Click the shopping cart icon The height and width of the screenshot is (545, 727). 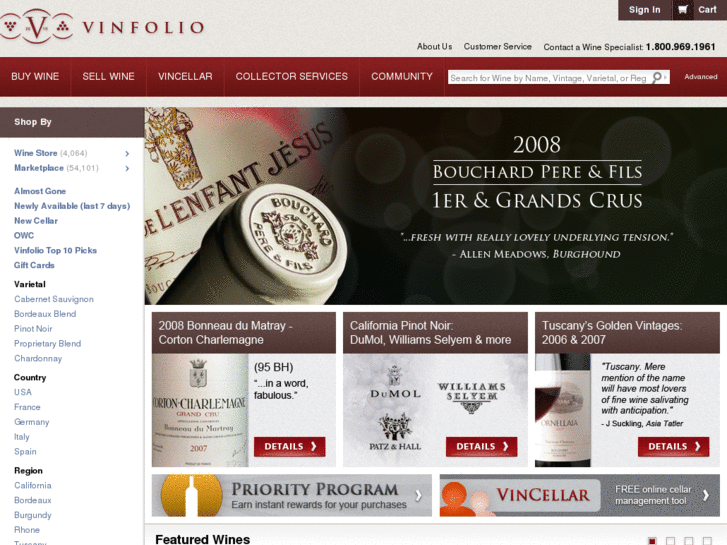point(682,10)
